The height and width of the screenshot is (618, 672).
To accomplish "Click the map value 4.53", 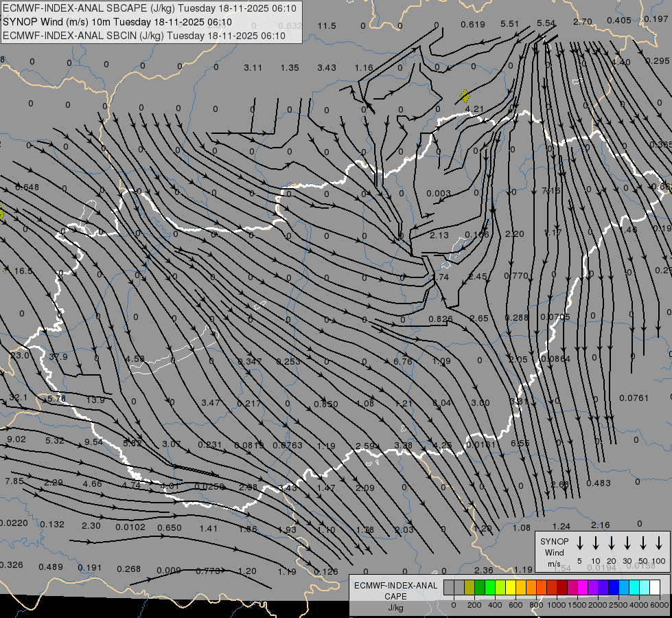I will [x=135, y=359].
